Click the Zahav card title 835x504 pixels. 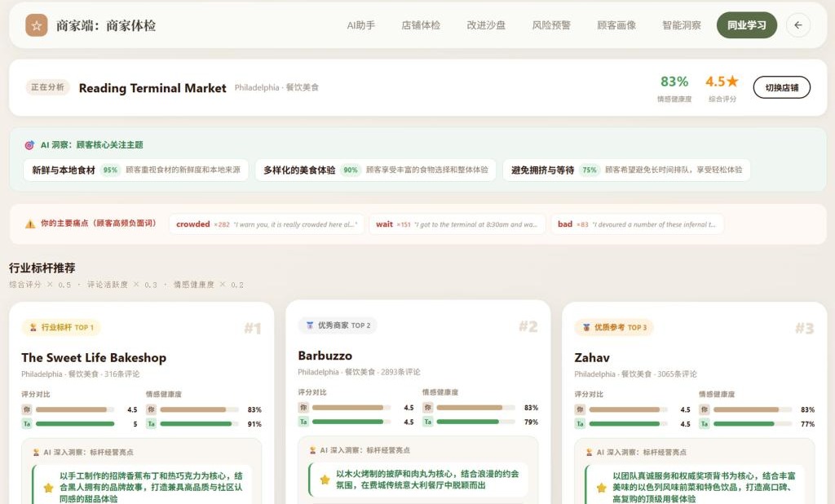tap(592, 357)
